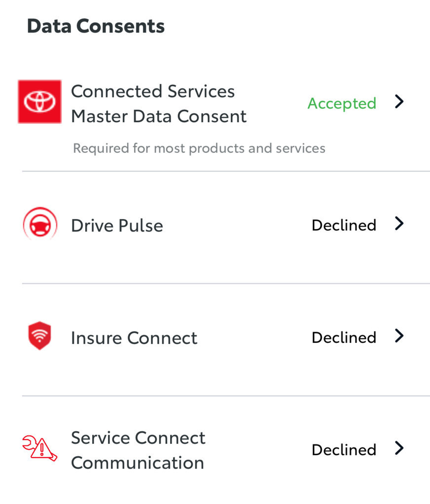The height and width of the screenshot is (504, 430).
Task: Tap the word Communication in last row
Action: click(138, 463)
